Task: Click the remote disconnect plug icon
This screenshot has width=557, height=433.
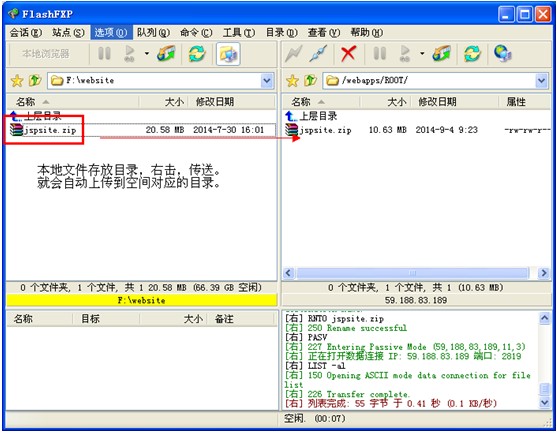Action: [318, 54]
